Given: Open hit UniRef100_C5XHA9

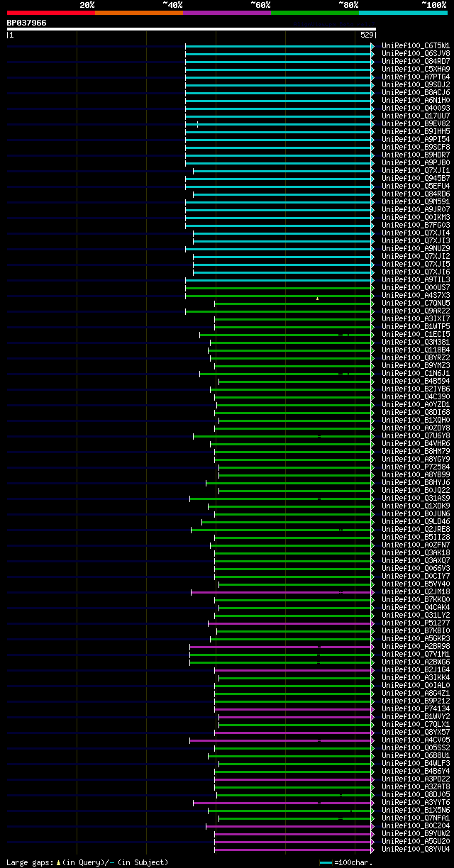Looking at the screenshot, I should coord(416,69).
